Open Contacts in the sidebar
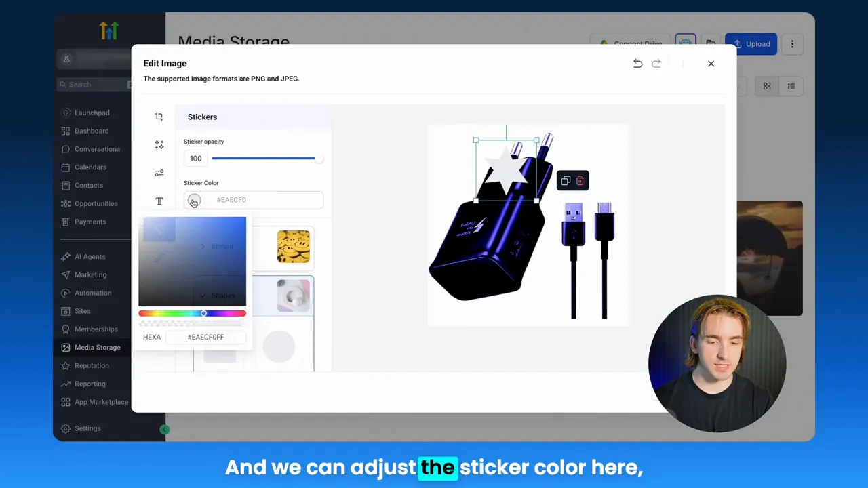The height and width of the screenshot is (488, 868). tap(82, 185)
